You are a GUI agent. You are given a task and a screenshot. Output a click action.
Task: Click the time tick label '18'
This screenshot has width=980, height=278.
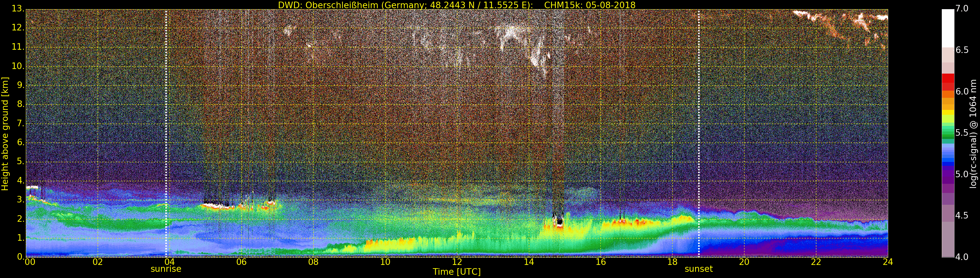672,262
